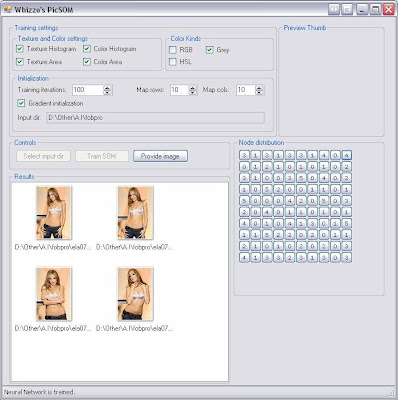This screenshot has height=400, width=398.
Task: Click the square title bar button beside minimize
Action: pos(347,9)
